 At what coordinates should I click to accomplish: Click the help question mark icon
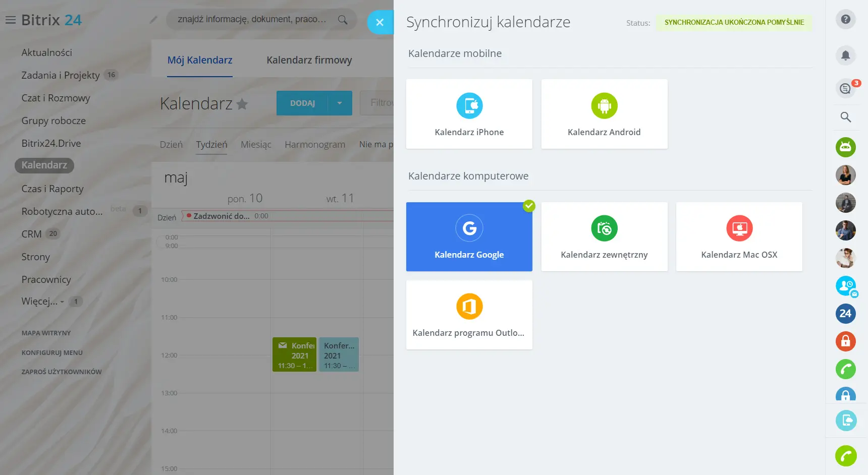(x=845, y=20)
